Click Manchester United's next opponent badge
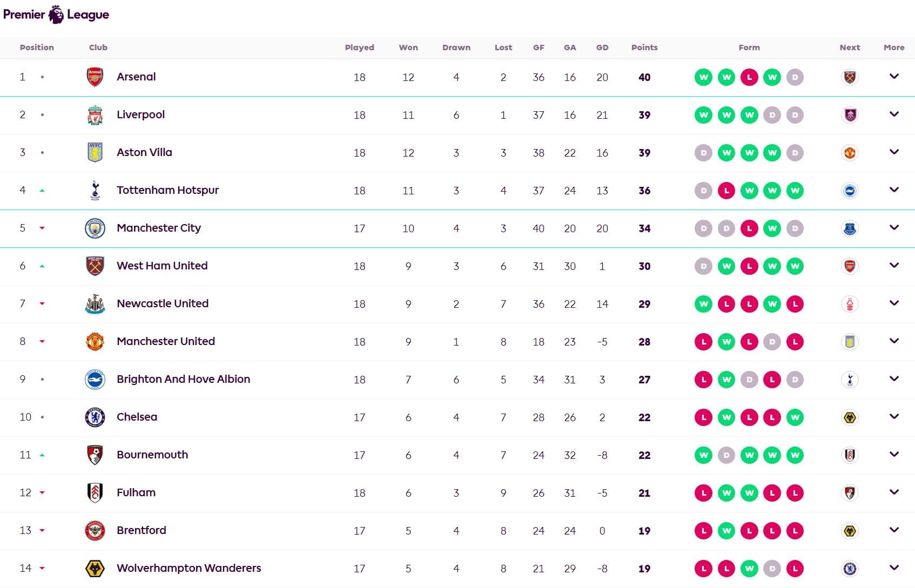Viewport: 915px width, 588px height. (x=850, y=342)
